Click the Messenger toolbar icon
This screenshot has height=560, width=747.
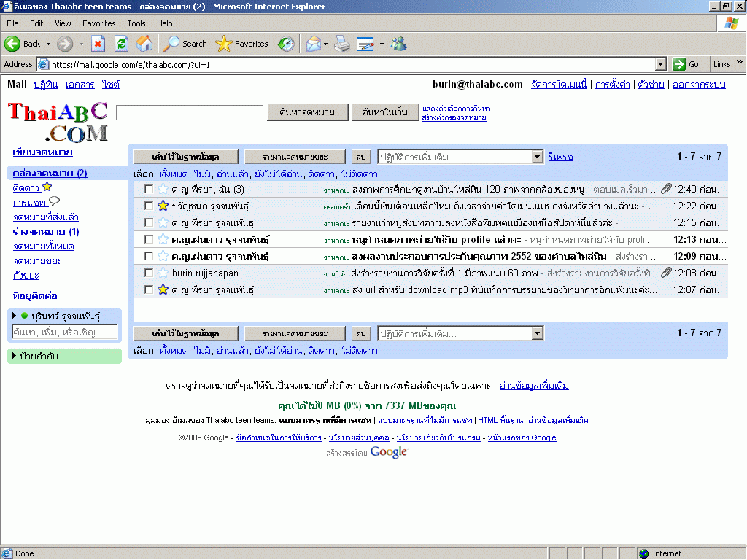[398, 44]
